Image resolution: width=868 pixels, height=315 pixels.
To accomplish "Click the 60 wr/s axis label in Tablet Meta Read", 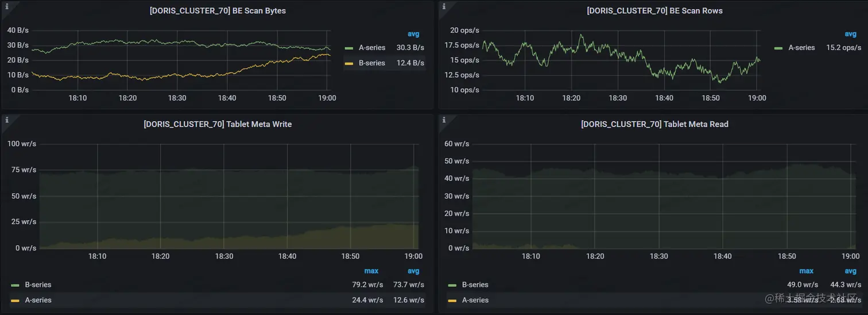I will click(457, 143).
